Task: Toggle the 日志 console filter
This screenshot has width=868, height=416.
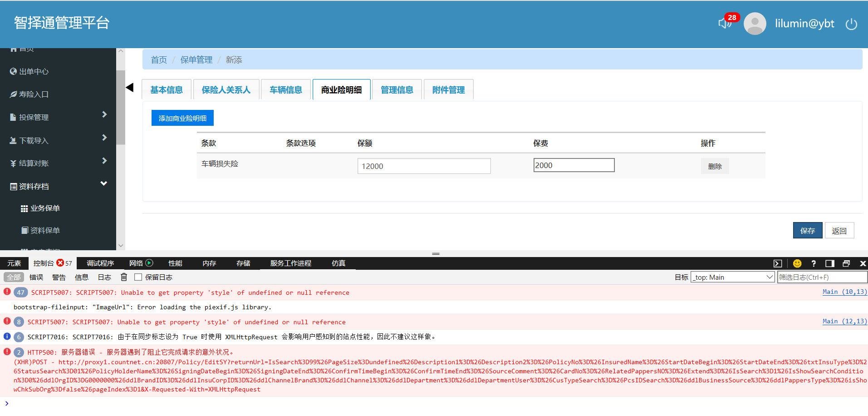Action: click(x=104, y=277)
